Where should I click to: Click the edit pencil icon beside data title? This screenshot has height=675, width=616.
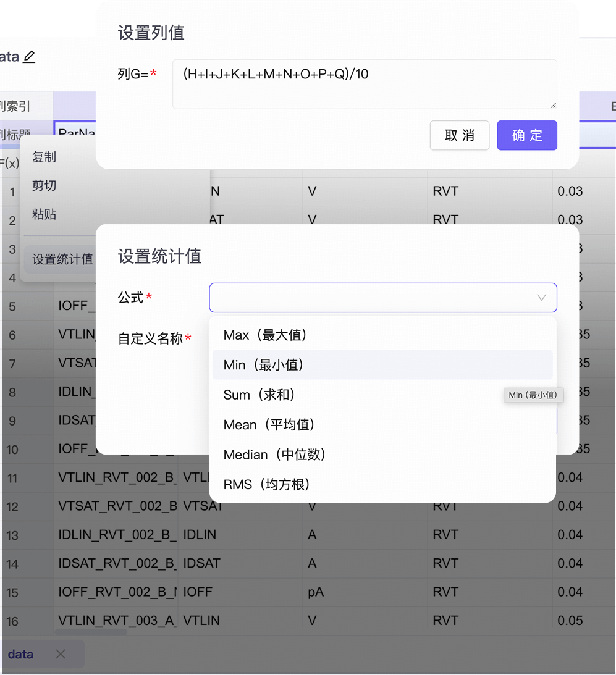pyautogui.click(x=29, y=56)
